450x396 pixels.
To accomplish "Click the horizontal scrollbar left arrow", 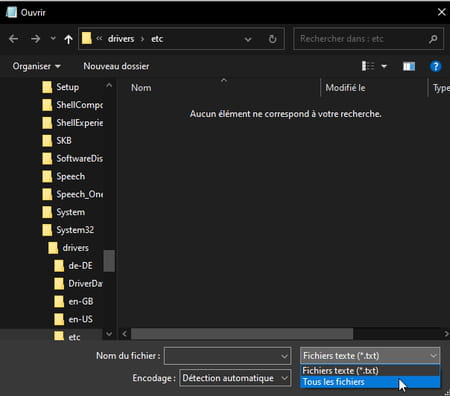I will [124, 334].
